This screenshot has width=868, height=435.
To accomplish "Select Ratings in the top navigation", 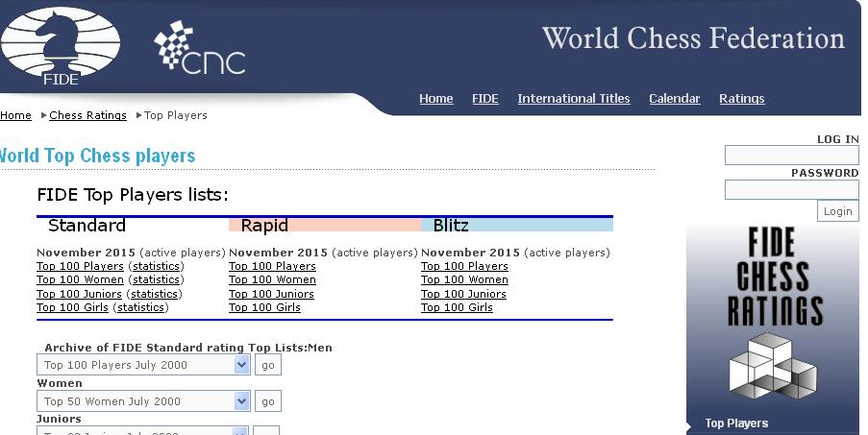I will pyautogui.click(x=741, y=99).
